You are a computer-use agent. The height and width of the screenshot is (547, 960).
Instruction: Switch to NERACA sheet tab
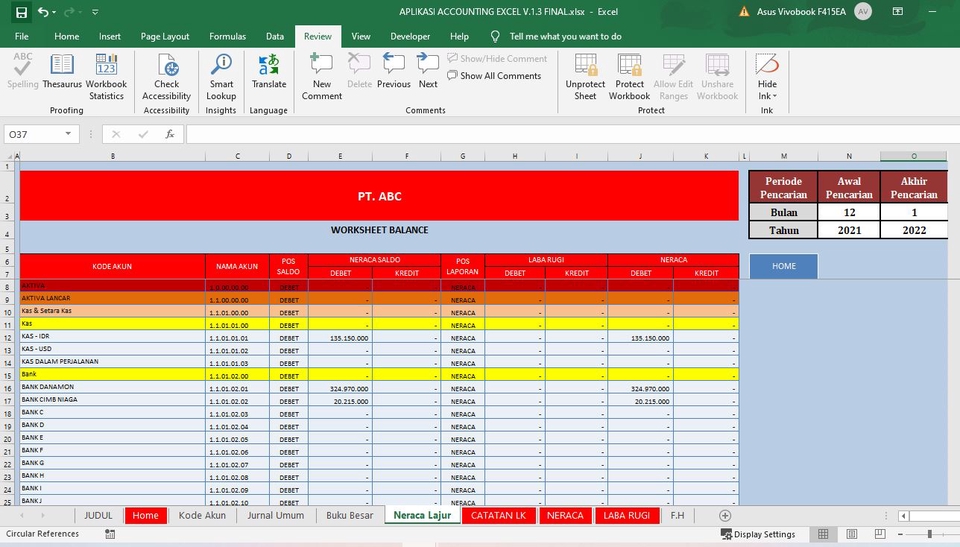tap(565, 515)
